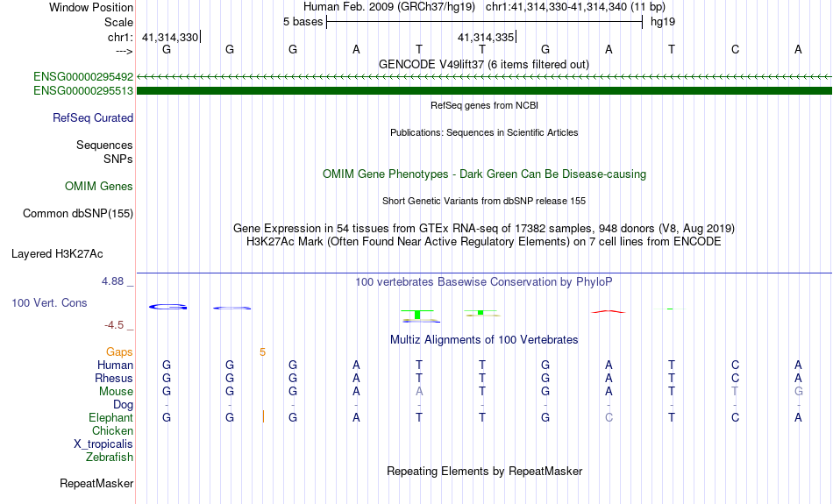
Task: Click Publications: Sequences in Scientific Articles title
Action: point(484,132)
